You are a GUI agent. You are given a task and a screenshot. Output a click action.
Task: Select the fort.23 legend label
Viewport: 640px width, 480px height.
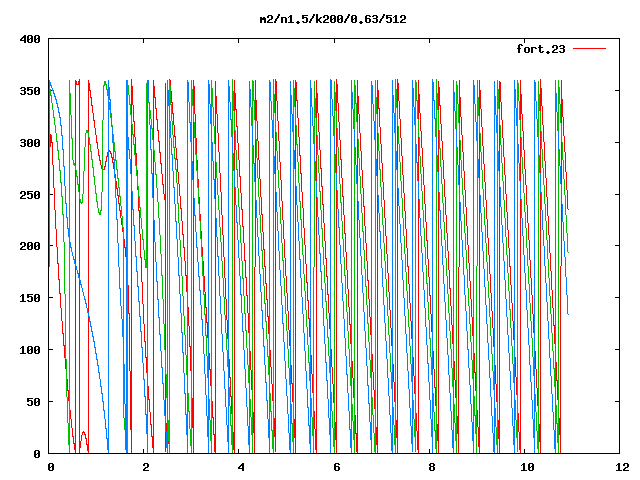click(x=541, y=49)
